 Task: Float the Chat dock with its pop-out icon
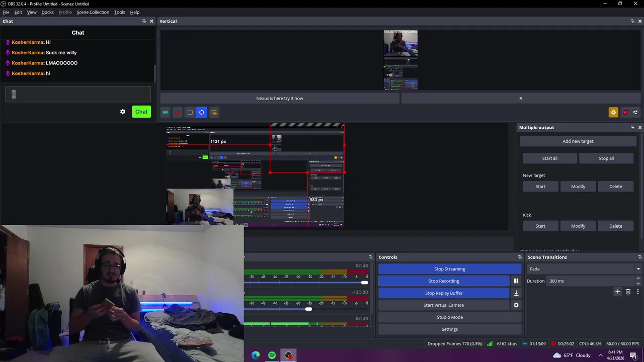144,21
